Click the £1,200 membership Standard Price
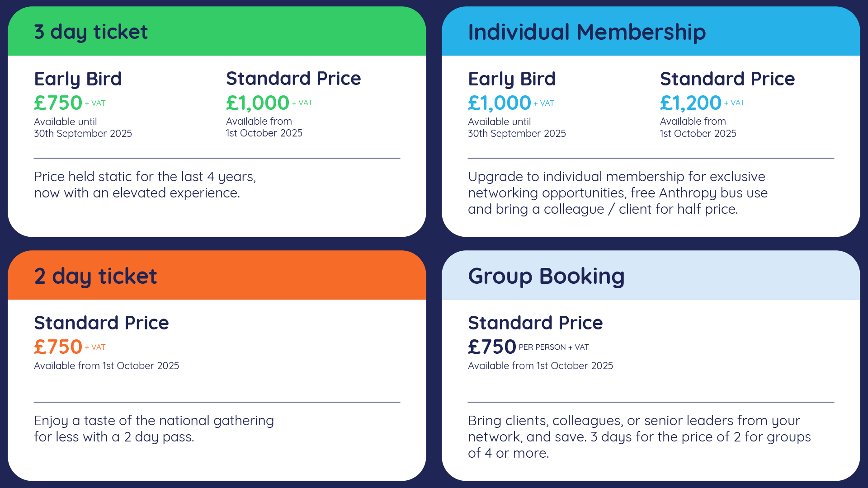Viewport: 868px width, 488px height. 691,103
